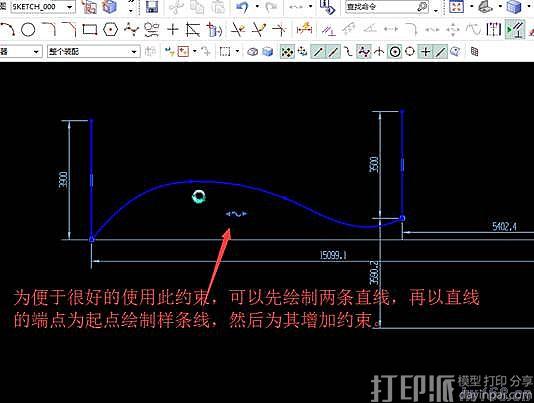Click the Undo arrow icon
Screen dimensions: 534x403
point(242,7)
